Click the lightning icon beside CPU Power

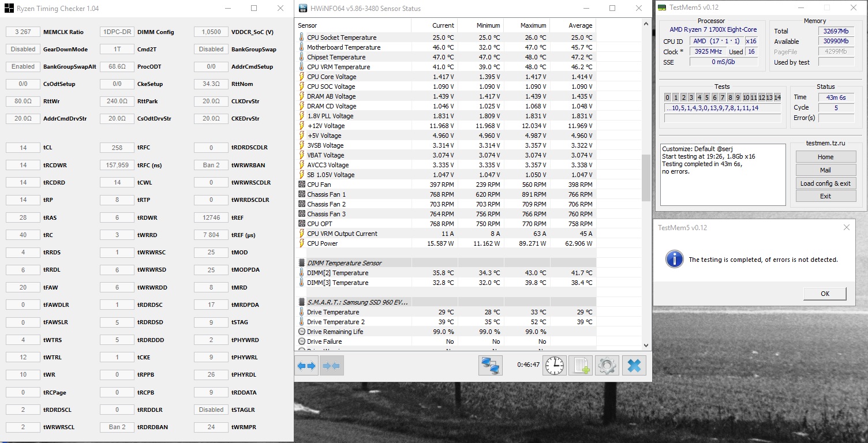301,243
